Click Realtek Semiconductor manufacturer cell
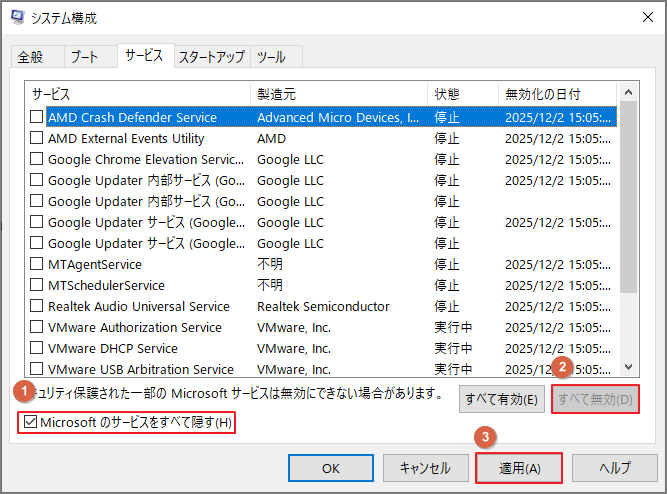The height and width of the screenshot is (494, 667). (323, 306)
